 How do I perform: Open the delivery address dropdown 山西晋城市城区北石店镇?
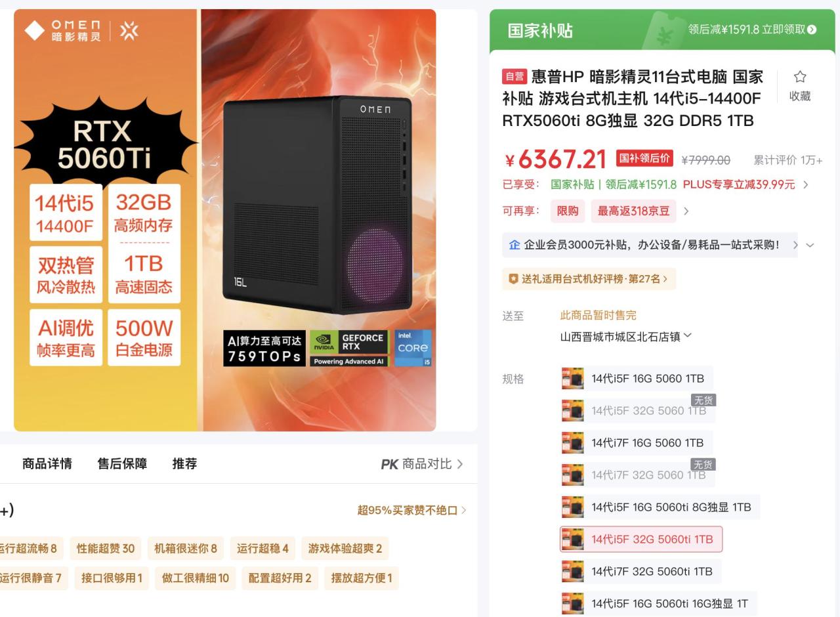(625, 337)
